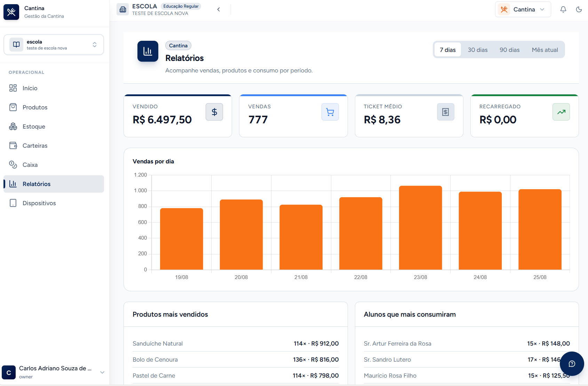Toggle dark mode moon icon
This screenshot has height=386, width=588.
click(x=579, y=9)
